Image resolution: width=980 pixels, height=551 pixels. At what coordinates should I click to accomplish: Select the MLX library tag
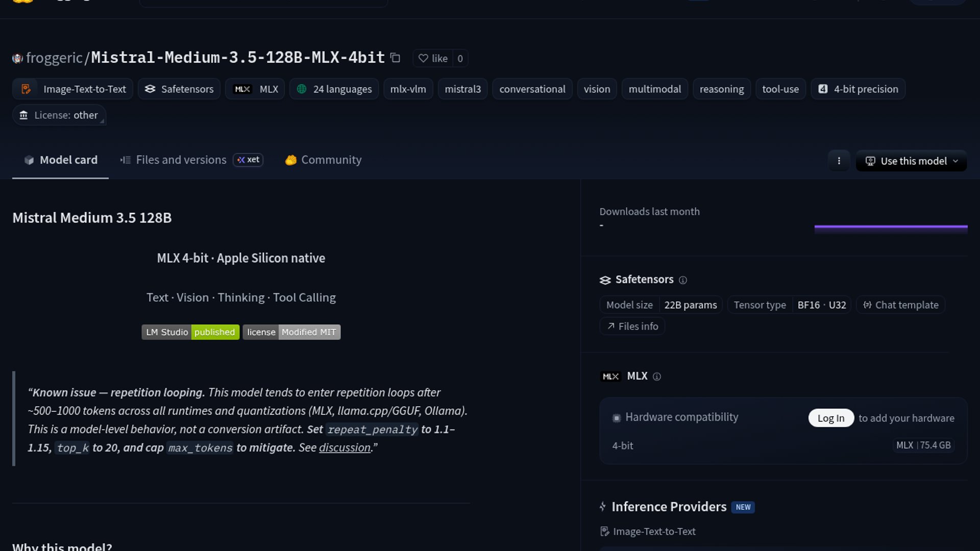pos(255,89)
